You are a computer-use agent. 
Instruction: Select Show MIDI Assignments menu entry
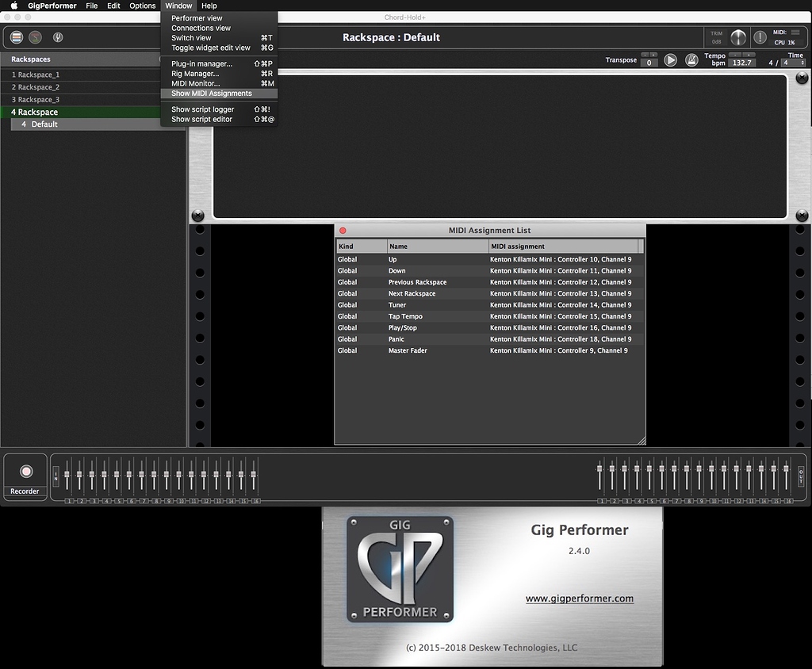(x=211, y=94)
